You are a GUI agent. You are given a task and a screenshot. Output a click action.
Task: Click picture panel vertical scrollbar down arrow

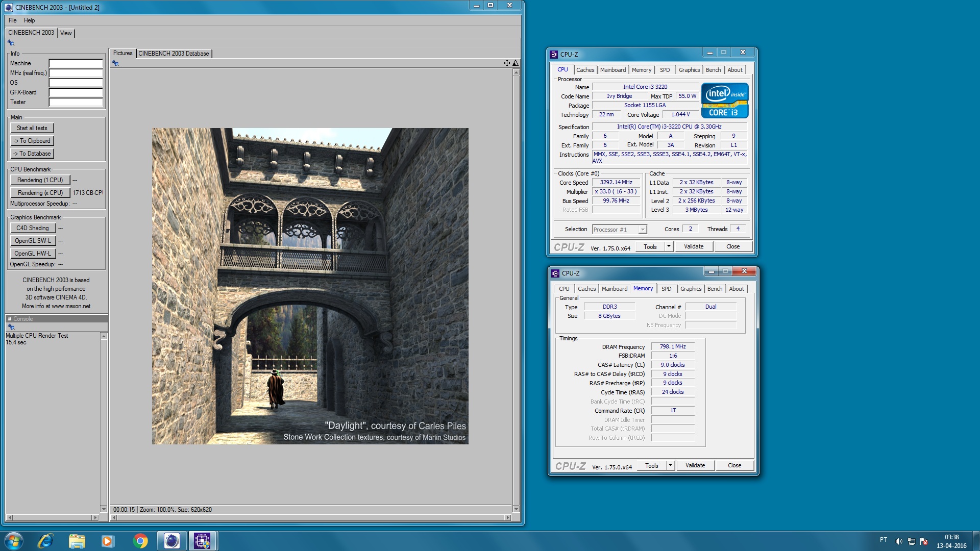(516, 509)
